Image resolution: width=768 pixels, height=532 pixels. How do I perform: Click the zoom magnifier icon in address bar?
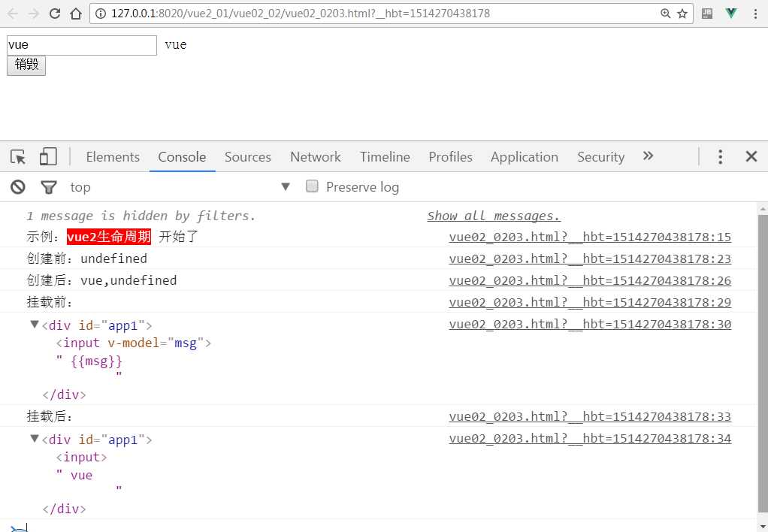(x=665, y=14)
